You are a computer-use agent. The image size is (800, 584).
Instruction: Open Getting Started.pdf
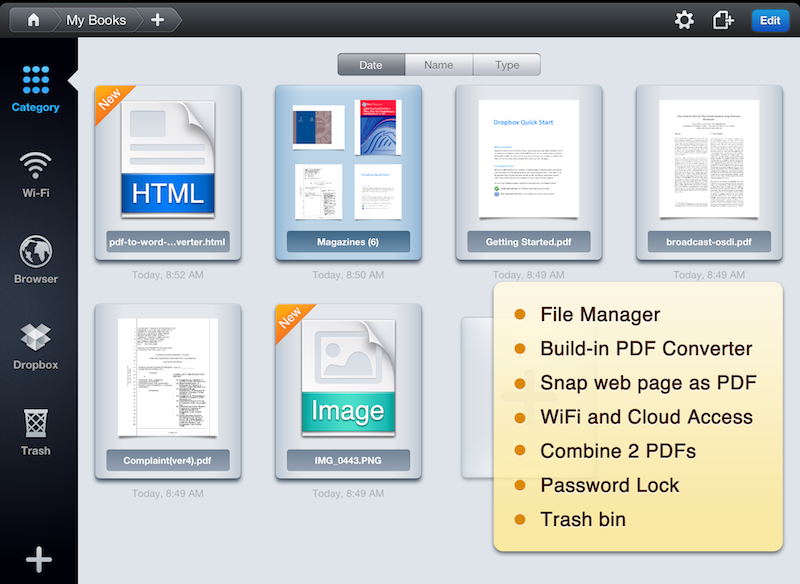[529, 173]
